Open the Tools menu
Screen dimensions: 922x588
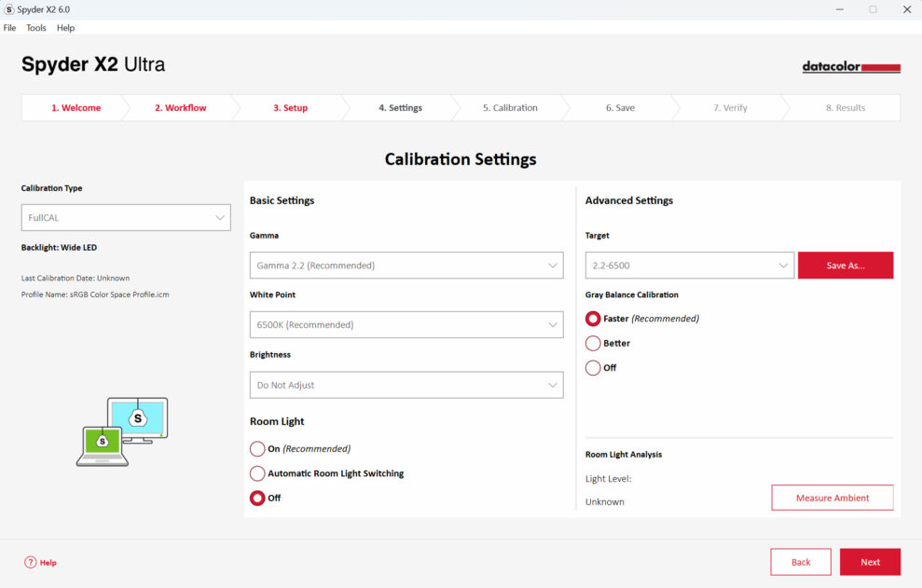36,28
